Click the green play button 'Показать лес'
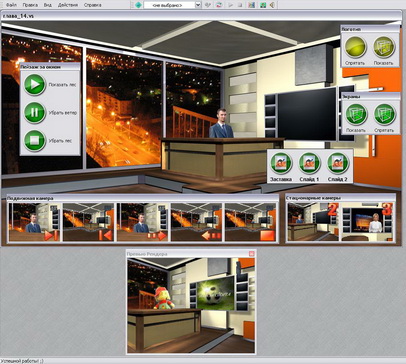The image size is (406, 364). coord(35,84)
